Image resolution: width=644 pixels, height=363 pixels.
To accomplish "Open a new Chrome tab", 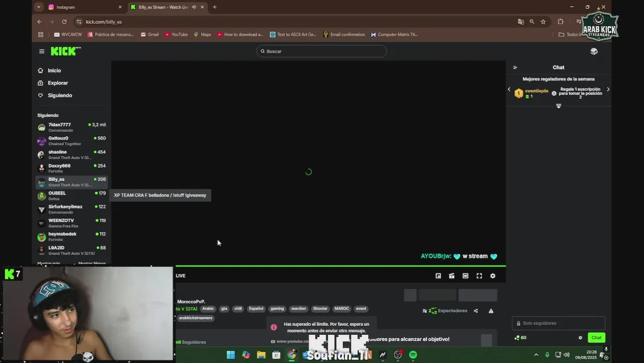I will click(x=214, y=7).
